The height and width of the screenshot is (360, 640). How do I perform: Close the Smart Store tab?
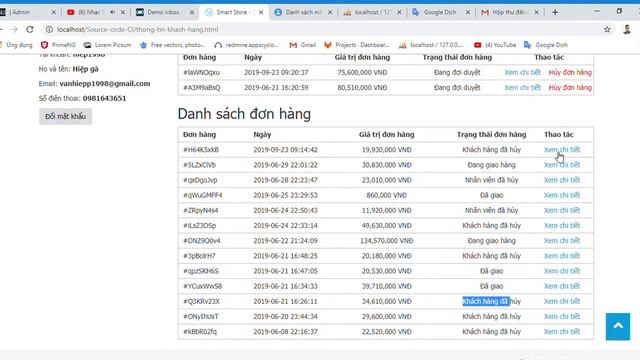[x=261, y=12]
